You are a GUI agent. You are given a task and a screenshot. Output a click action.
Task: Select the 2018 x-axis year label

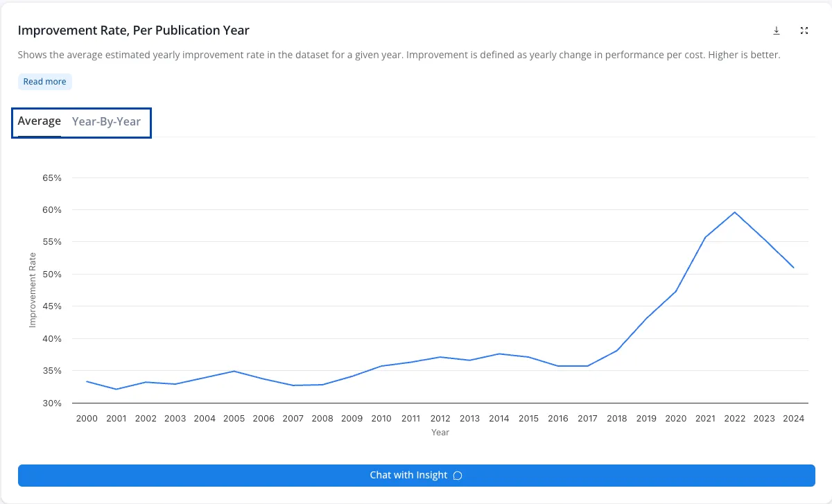pos(617,419)
